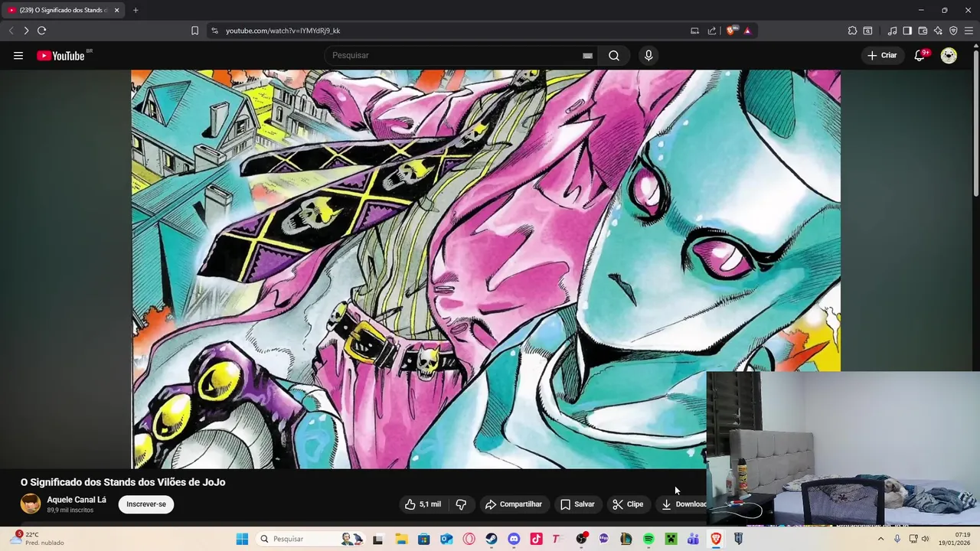Open Spotify from the taskbar
The image size is (980, 551).
[x=648, y=539]
